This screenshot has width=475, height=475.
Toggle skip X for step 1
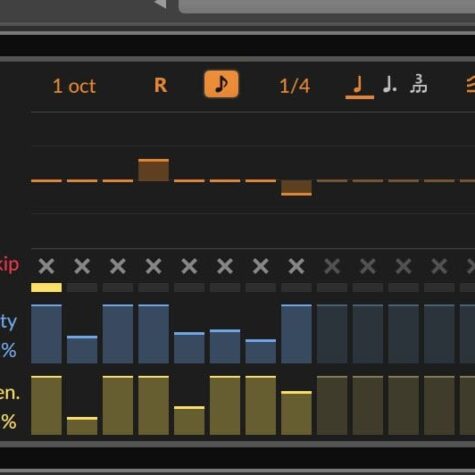pyautogui.click(x=46, y=266)
